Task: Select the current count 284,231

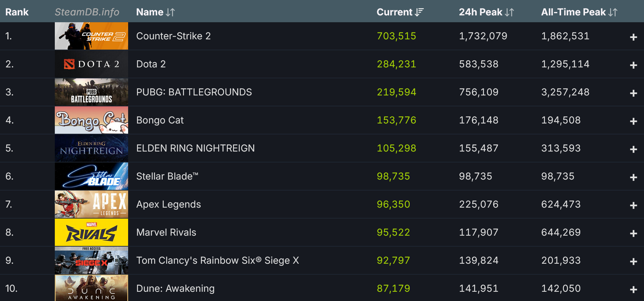Action: 396,64
